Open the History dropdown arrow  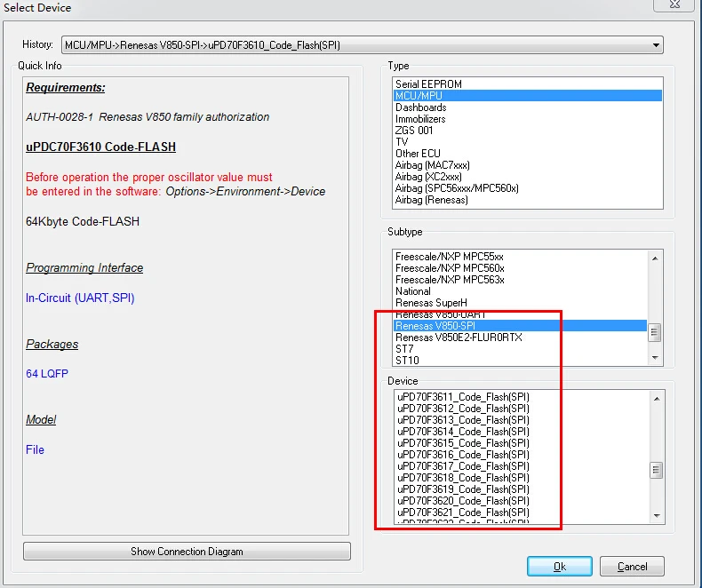pos(656,45)
